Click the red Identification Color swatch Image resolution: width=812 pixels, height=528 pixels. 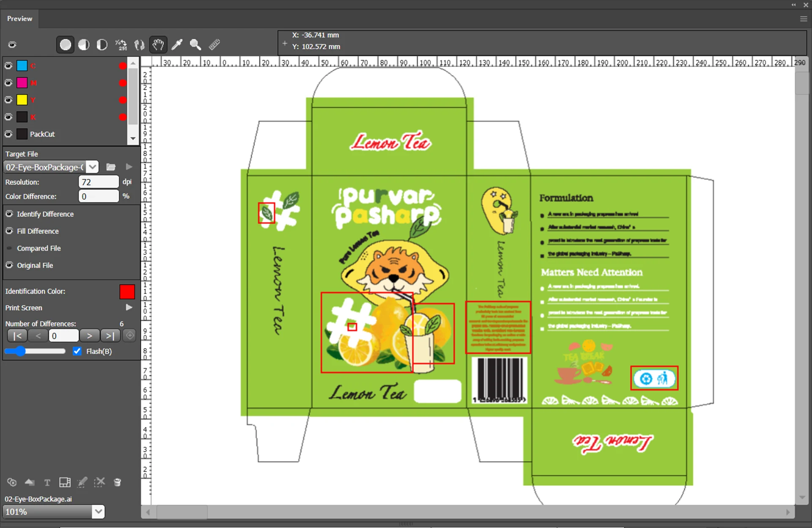[x=127, y=291]
